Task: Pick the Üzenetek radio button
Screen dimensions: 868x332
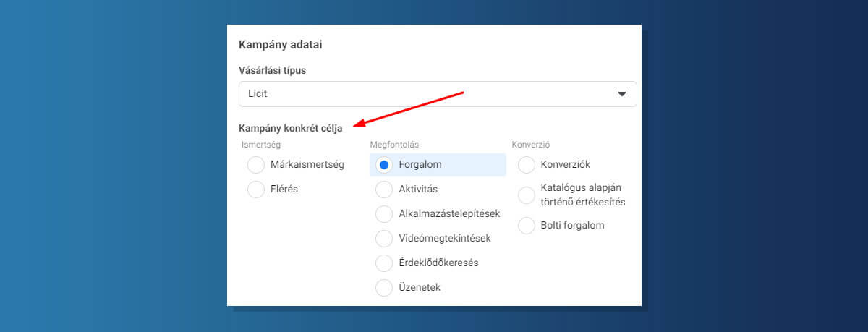Action: click(384, 288)
